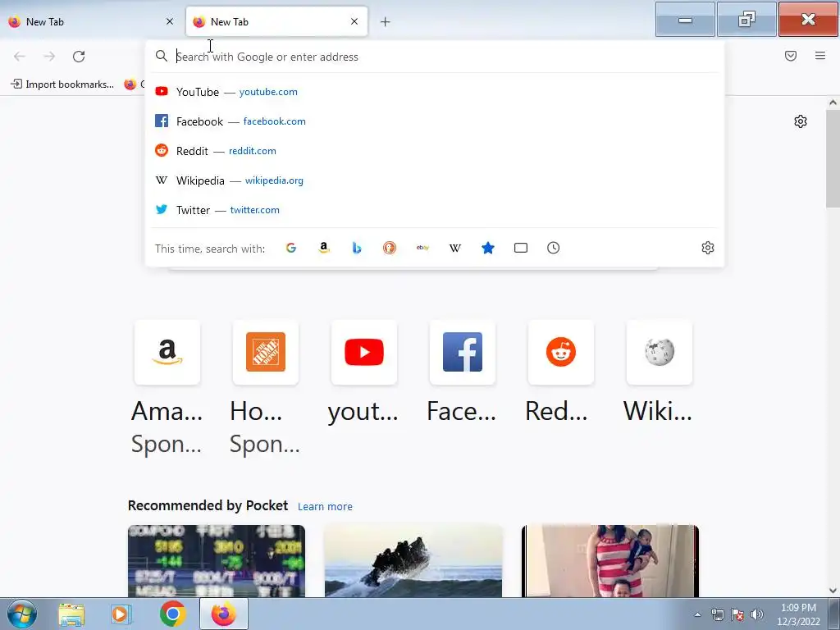The image size is (840, 630).
Task: Go forward one page
Action: coord(49,57)
